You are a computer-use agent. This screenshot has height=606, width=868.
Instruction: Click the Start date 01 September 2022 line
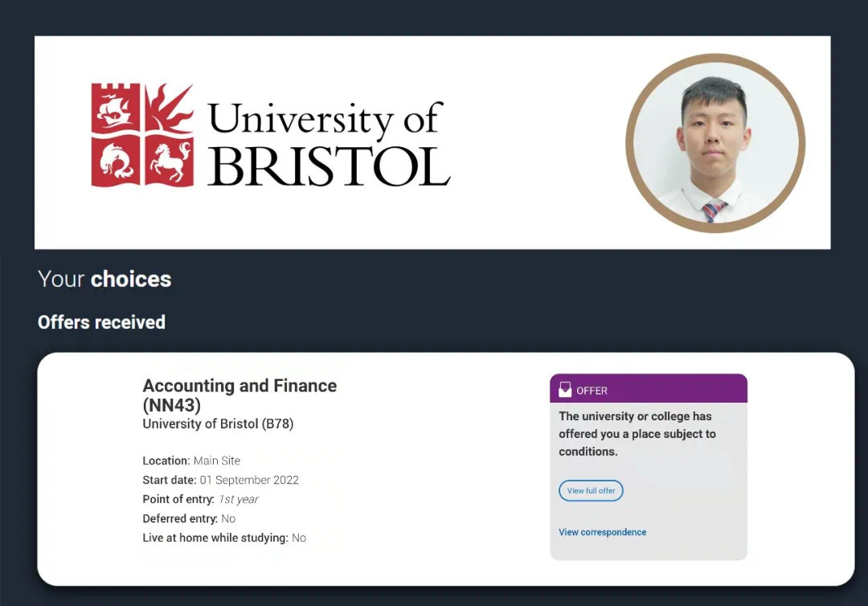tap(220, 480)
